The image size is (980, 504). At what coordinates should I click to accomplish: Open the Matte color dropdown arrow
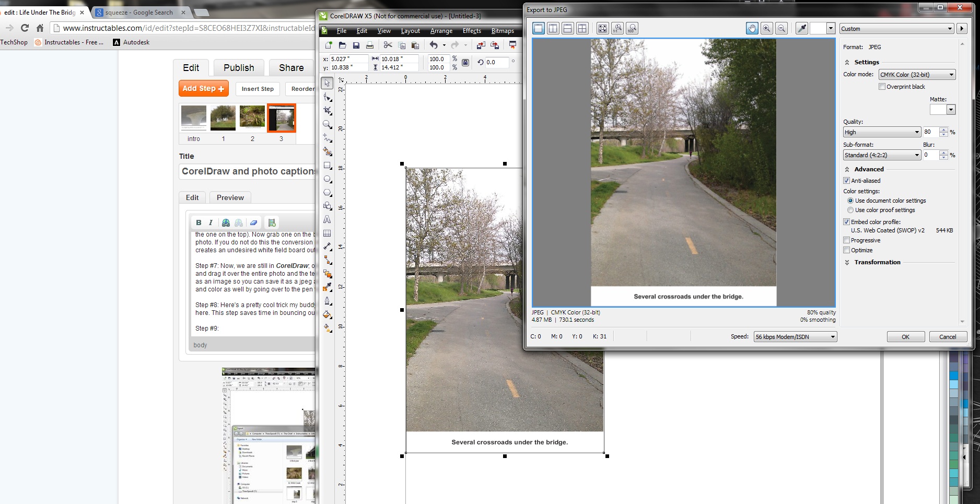point(951,110)
